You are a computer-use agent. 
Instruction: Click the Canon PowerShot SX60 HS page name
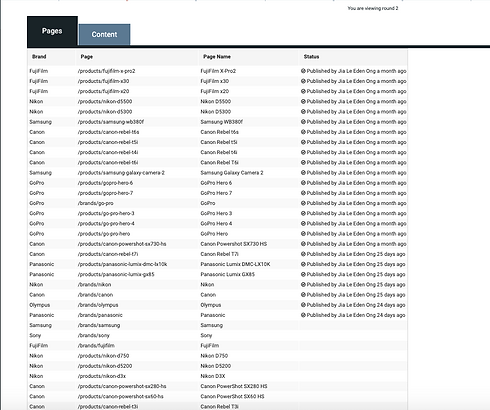tap(232, 396)
